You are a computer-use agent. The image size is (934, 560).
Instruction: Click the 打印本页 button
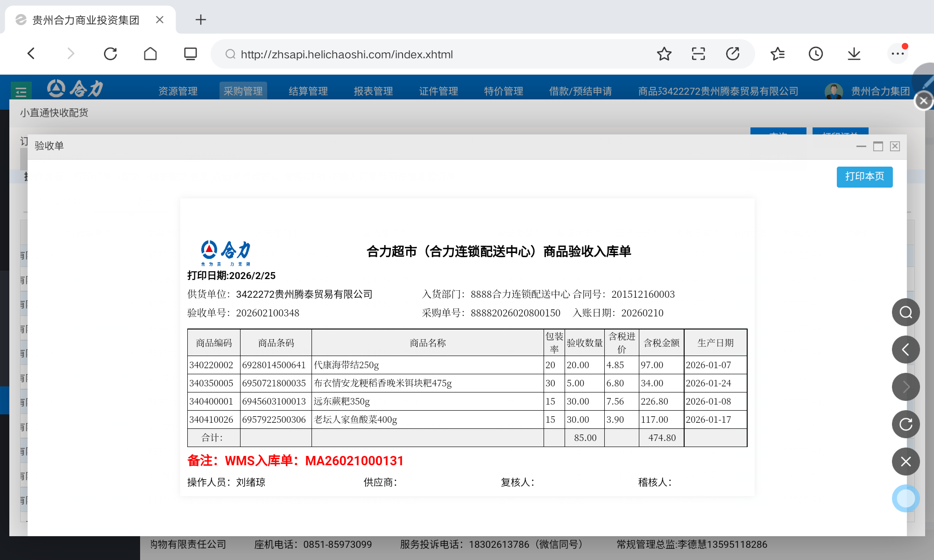click(864, 177)
